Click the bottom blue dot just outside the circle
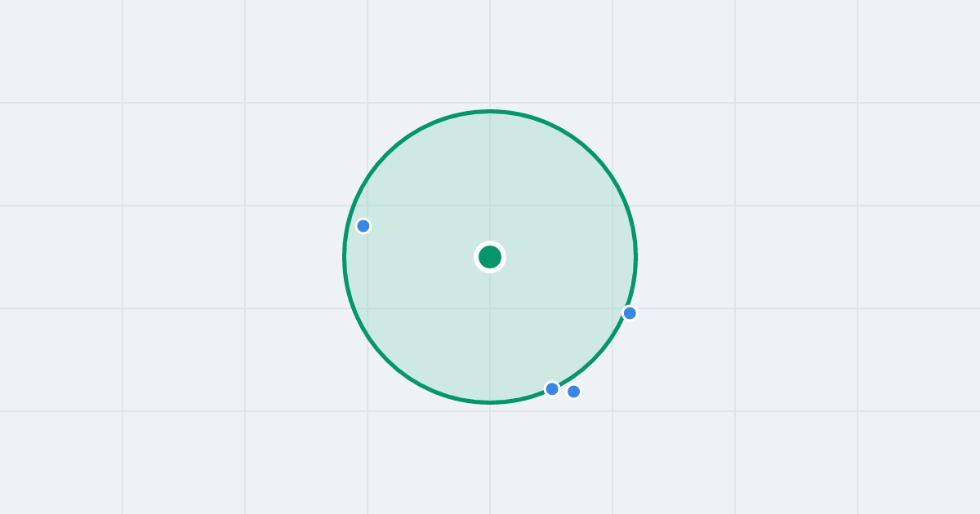The height and width of the screenshot is (514, 980). tap(574, 392)
